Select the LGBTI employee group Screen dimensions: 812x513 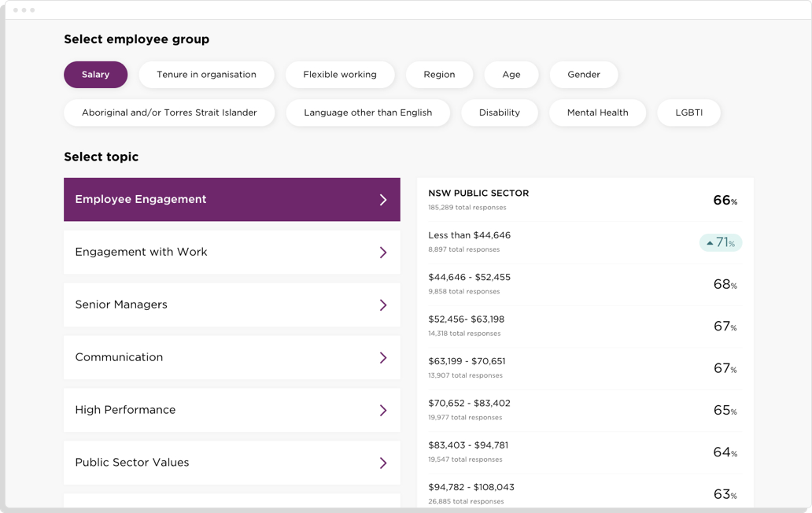click(x=688, y=113)
